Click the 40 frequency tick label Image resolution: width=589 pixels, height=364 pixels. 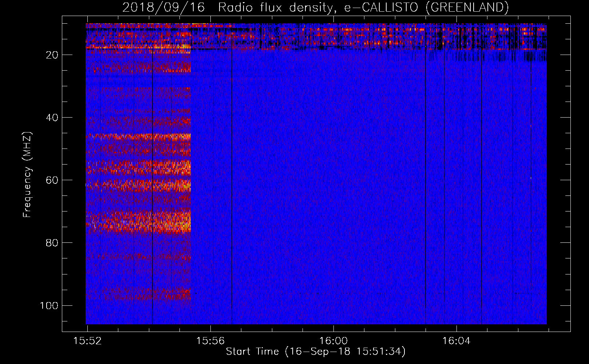pos(52,118)
